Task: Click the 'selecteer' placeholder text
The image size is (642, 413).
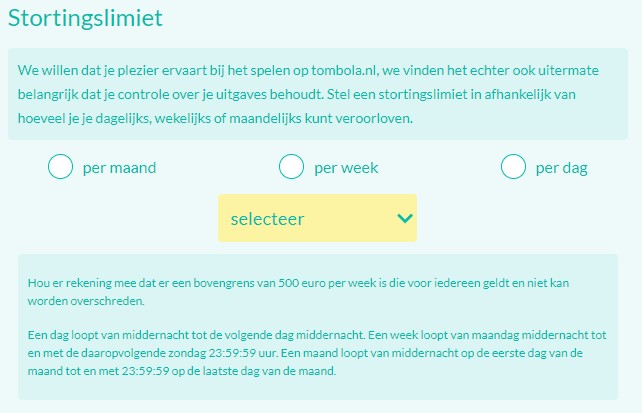Action: click(x=267, y=218)
